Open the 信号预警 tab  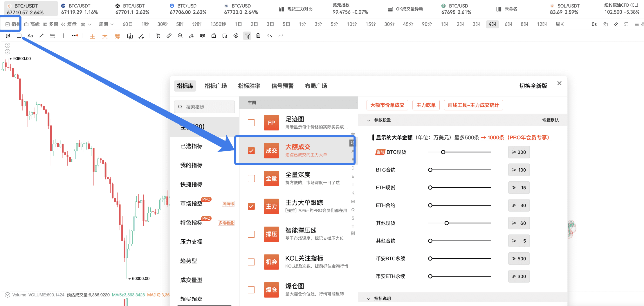coord(282,86)
